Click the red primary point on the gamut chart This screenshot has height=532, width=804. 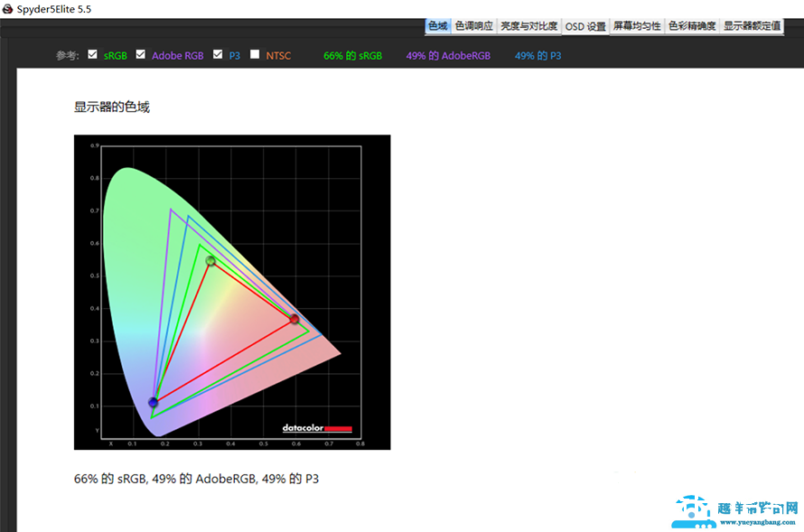[294, 320]
